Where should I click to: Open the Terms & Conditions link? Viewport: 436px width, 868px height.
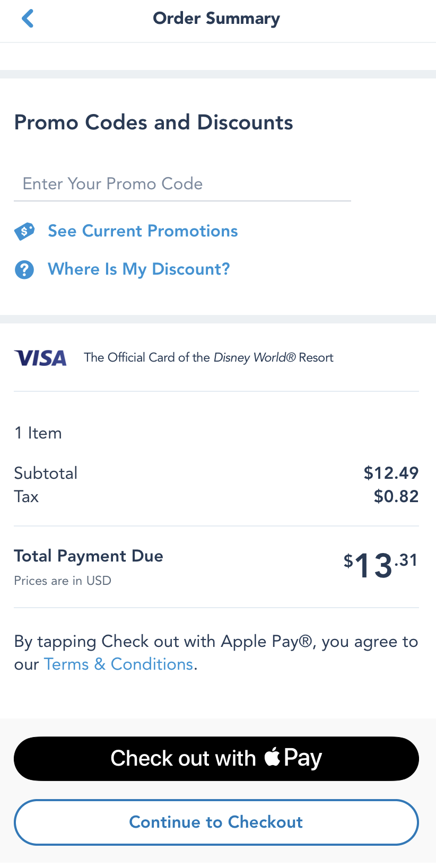pos(118,664)
